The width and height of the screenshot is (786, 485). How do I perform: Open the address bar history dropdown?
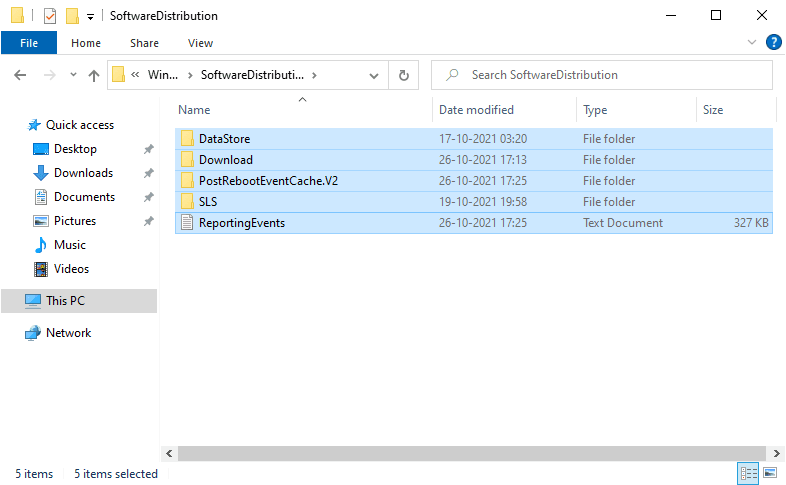point(374,75)
